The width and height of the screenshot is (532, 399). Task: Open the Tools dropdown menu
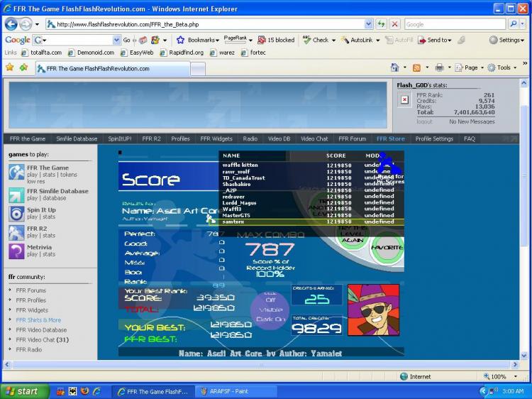(502, 67)
